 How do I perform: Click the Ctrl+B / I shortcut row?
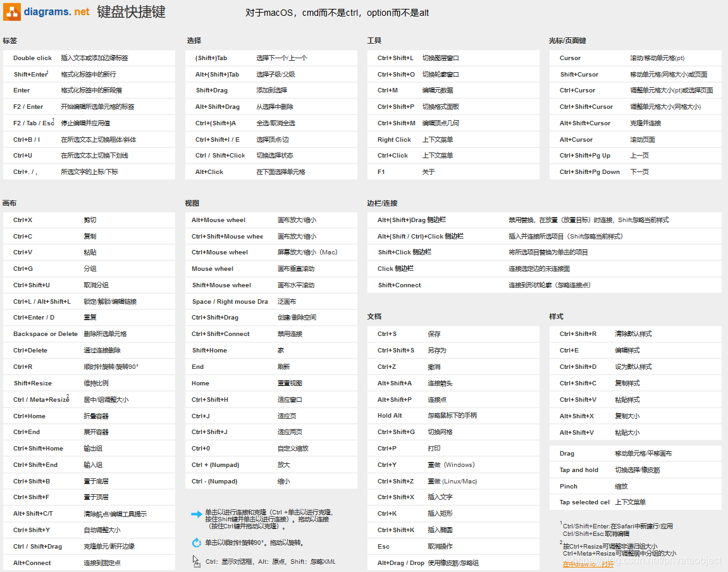tap(89, 139)
